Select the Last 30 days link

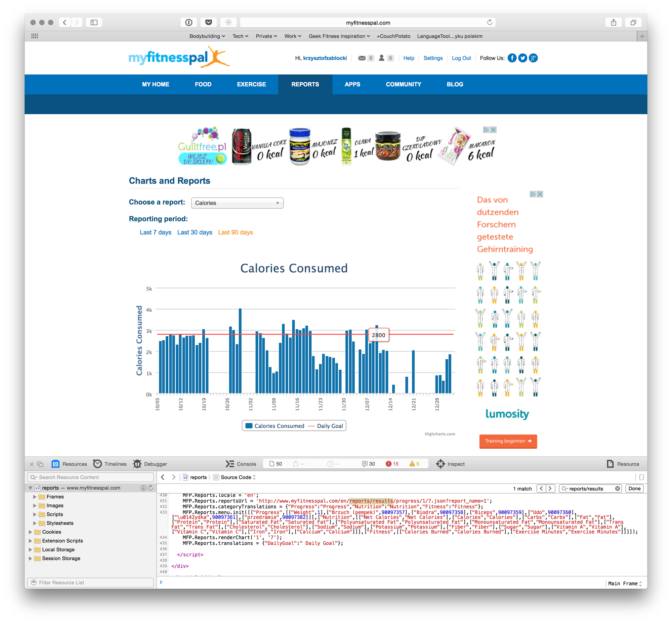pyautogui.click(x=195, y=232)
